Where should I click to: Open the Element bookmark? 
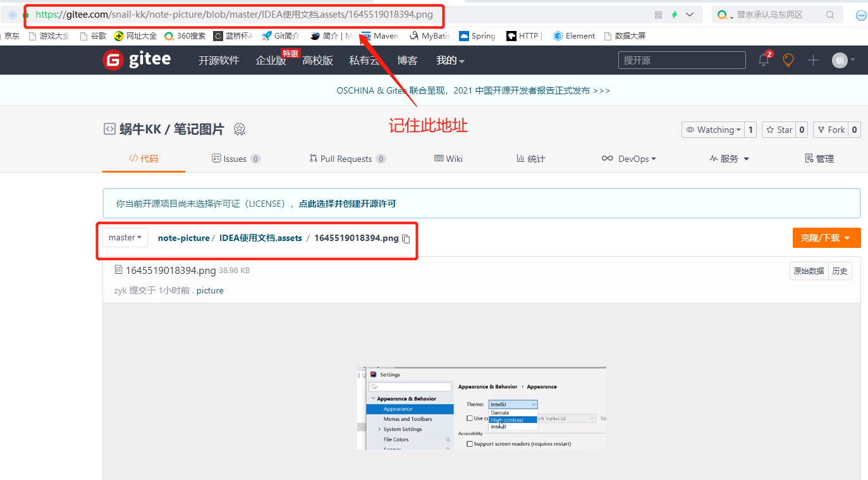point(574,36)
